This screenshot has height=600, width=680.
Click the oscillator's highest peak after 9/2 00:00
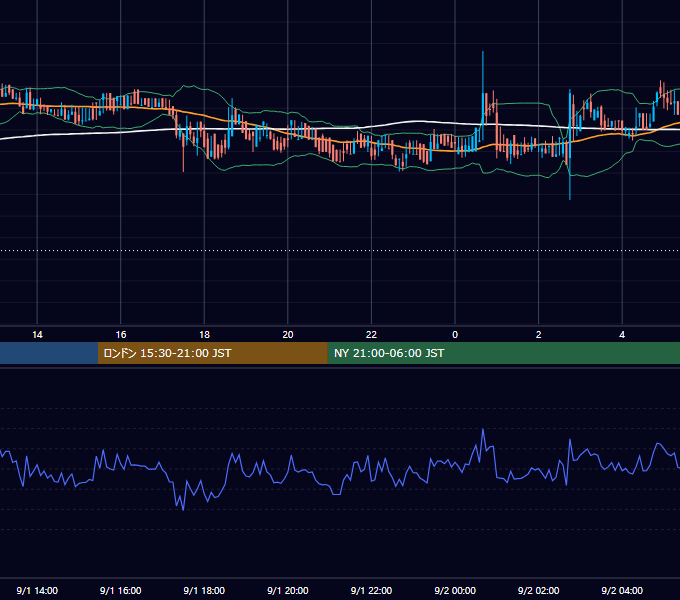[x=483, y=430]
